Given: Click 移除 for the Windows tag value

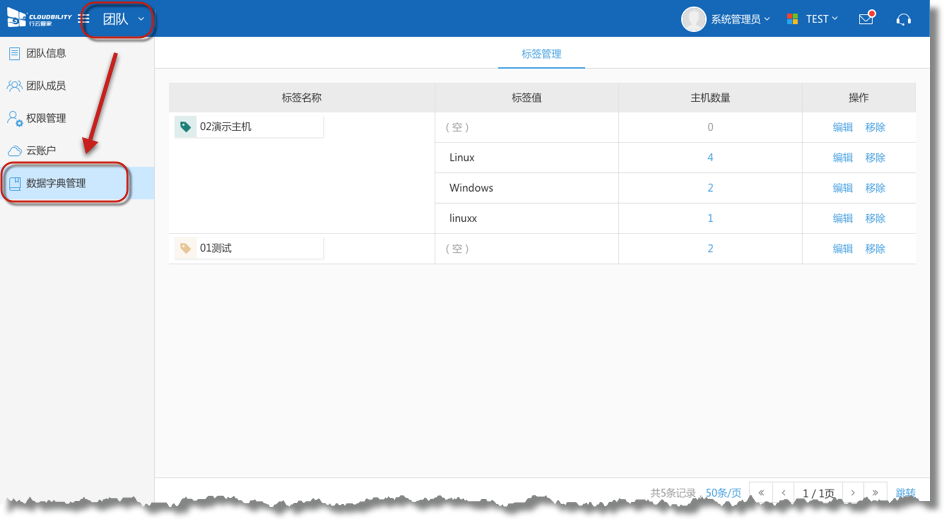Looking at the screenshot, I should point(875,188).
